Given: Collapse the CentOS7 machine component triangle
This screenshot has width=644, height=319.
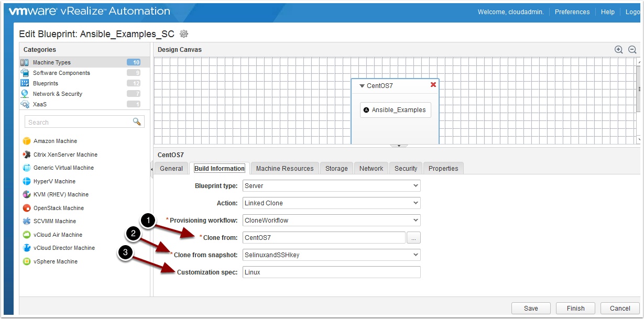Looking at the screenshot, I should point(362,85).
